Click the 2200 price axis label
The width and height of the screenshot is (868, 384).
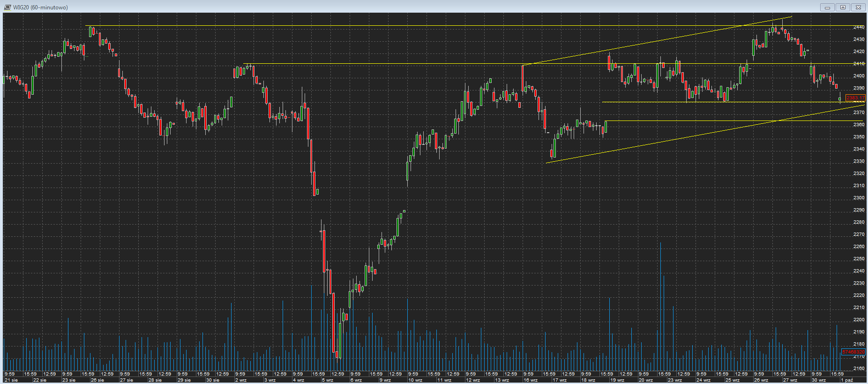coord(859,320)
